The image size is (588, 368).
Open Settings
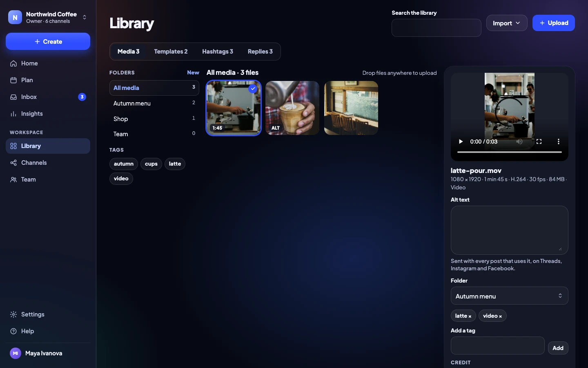(48, 314)
